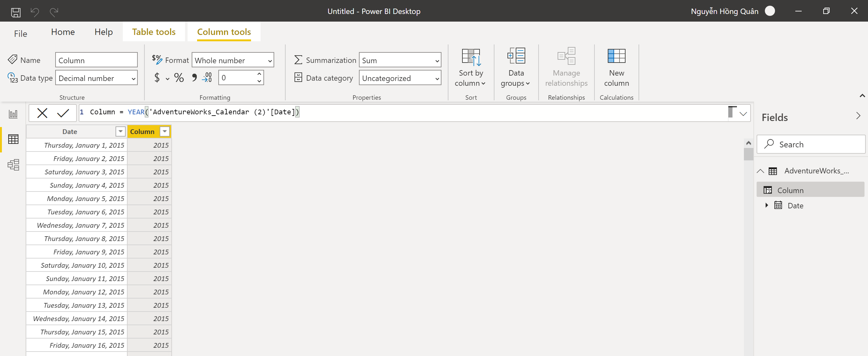Apply thousands separator comma icon
The image size is (868, 356).
[x=194, y=77]
